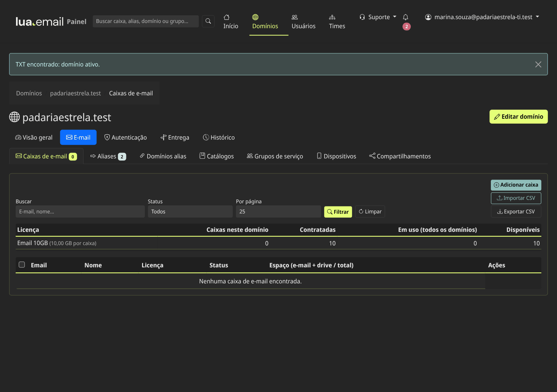Click the Limpar button

(x=370, y=212)
